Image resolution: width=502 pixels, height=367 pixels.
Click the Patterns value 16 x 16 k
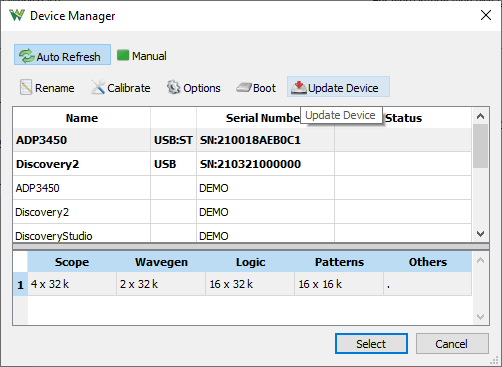tap(320, 284)
